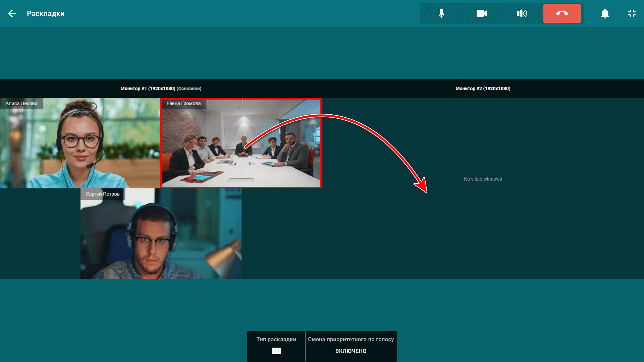
Task: Click the layout grid icon
Action: [x=276, y=351]
